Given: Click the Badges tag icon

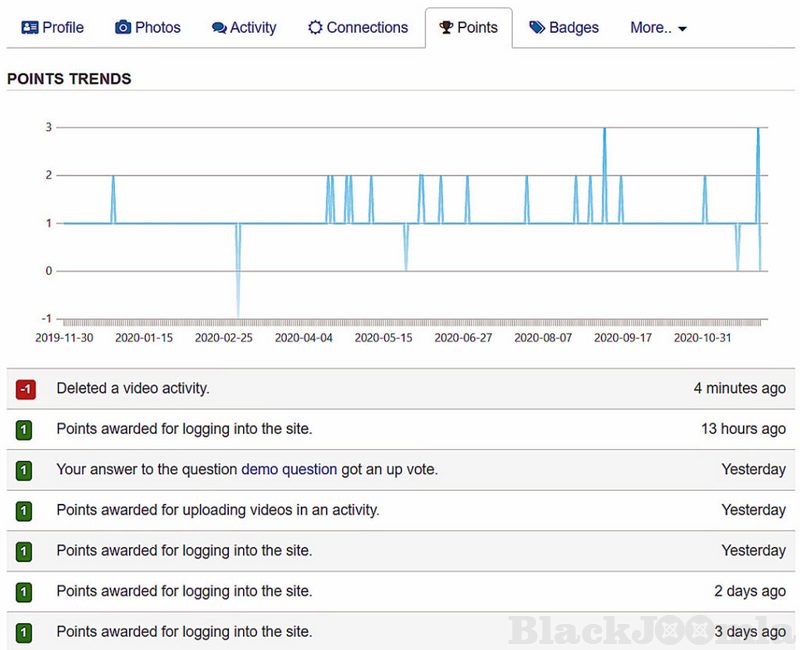Looking at the screenshot, I should point(537,28).
